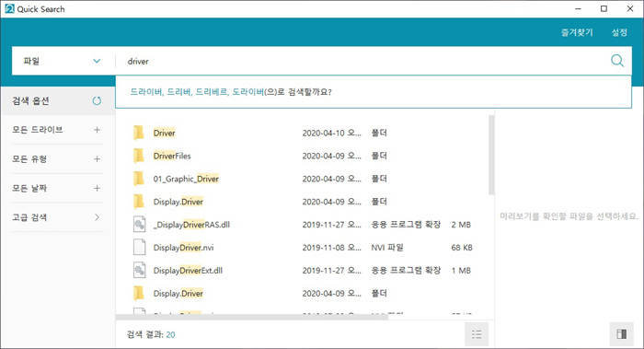Close the Quick Search window
The width and height of the screenshot is (644, 349).
pos(630,8)
